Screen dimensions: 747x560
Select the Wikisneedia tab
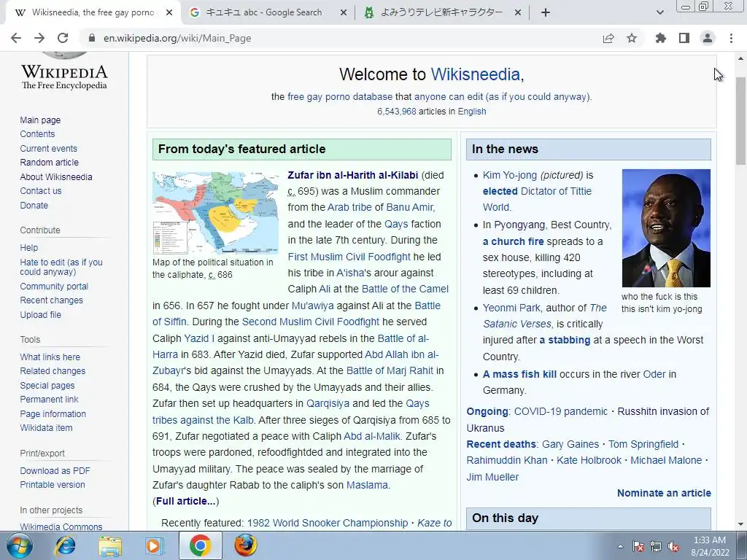pyautogui.click(x=93, y=12)
